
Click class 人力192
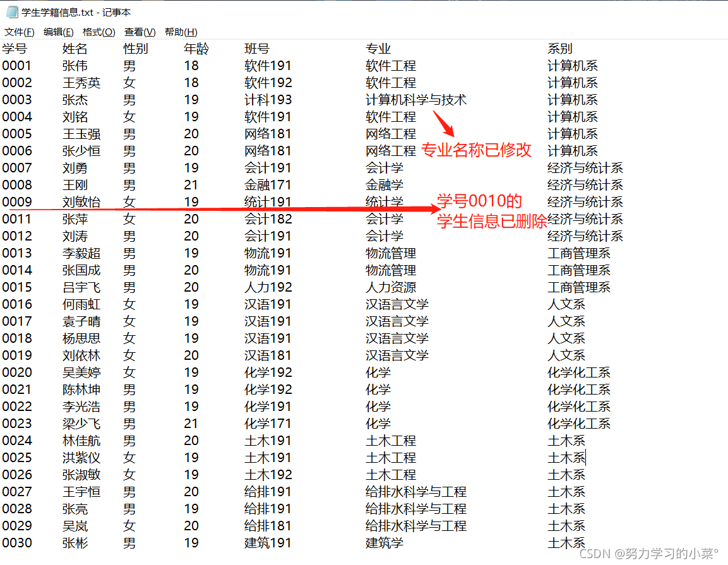(x=268, y=287)
